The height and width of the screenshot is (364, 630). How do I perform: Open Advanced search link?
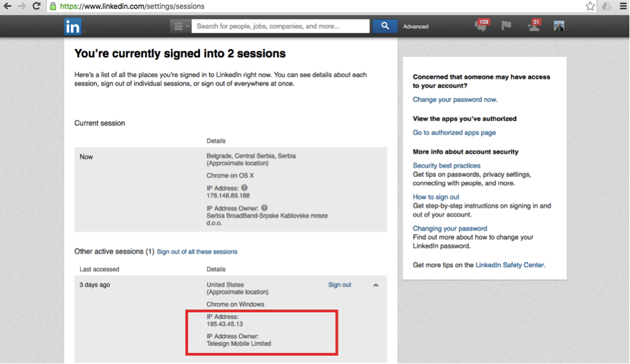[416, 26]
